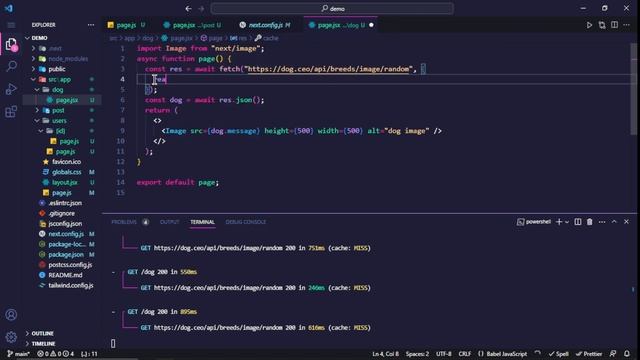Click Ln 4, Col 8 position indicator
The height and width of the screenshot is (360, 640).
tap(385, 353)
